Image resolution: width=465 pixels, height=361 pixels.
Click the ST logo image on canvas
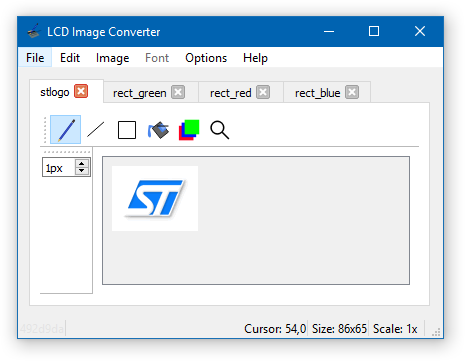pos(155,198)
